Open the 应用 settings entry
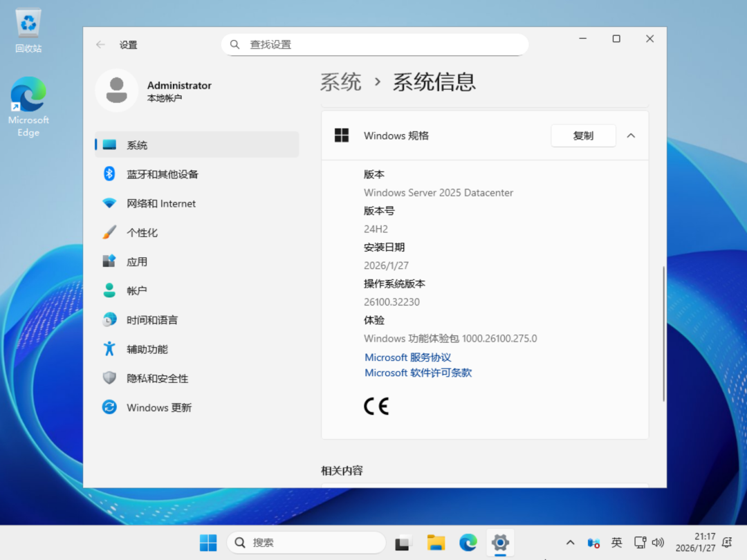The image size is (747, 560). 196,261
